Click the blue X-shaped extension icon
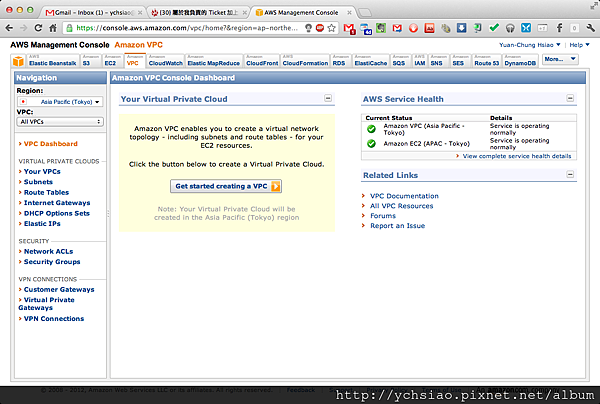 point(526,28)
